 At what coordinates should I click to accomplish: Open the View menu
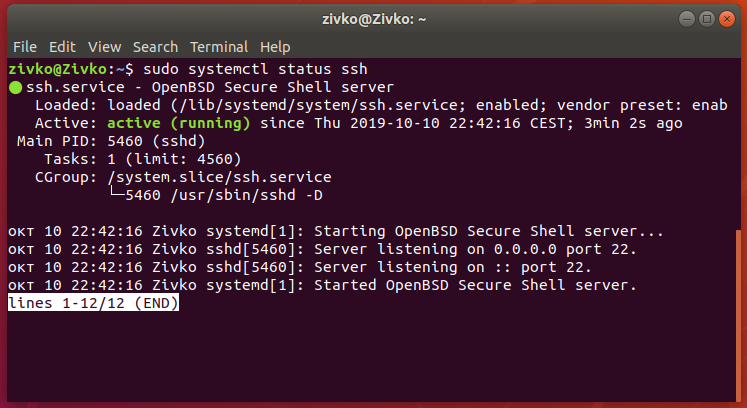tap(104, 47)
